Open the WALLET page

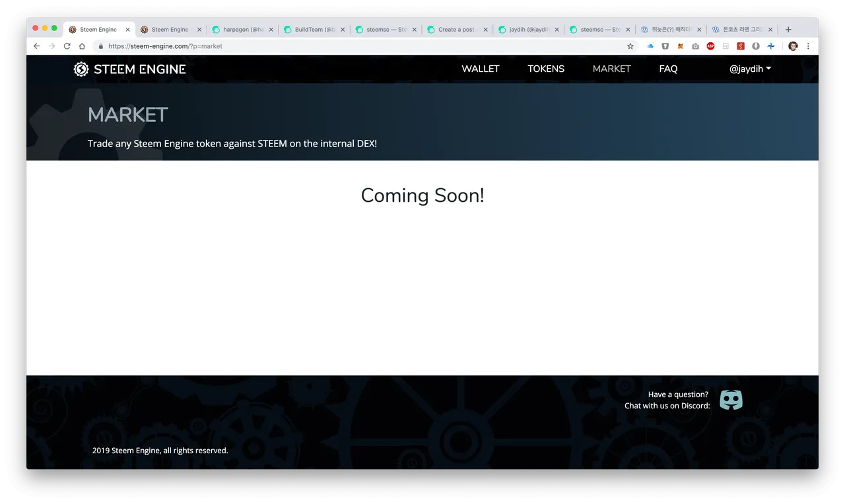[480, 69]
